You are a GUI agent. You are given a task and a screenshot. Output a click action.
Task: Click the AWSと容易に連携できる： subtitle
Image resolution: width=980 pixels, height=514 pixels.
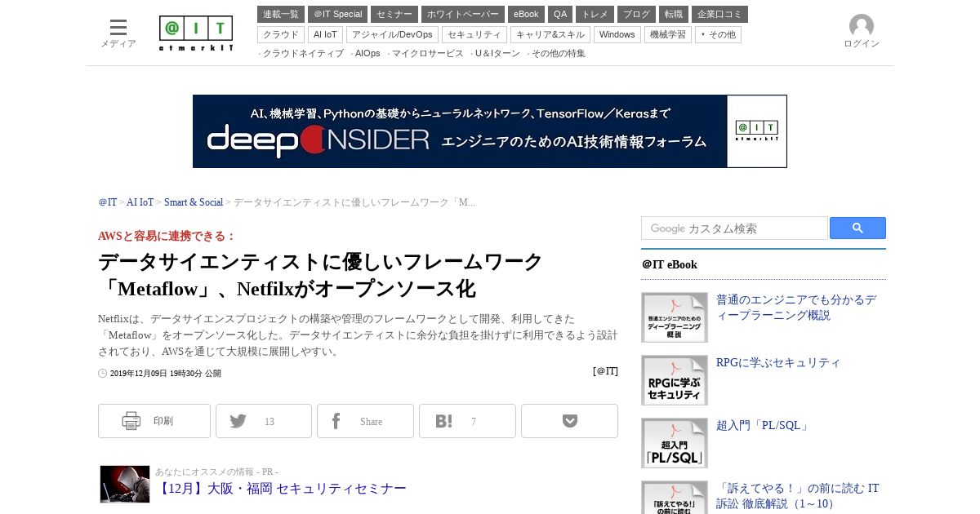[167, 236]
